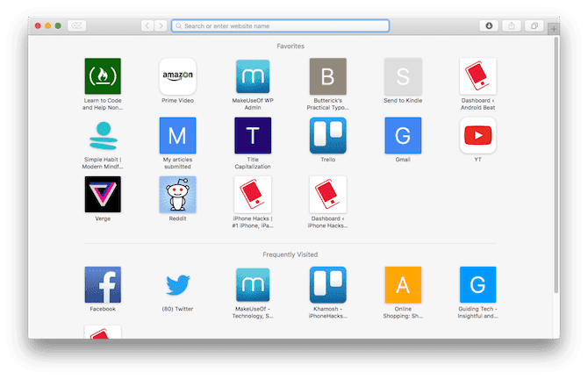Open iPhone Hacks #1 iPhone favorite

[253, 194]
